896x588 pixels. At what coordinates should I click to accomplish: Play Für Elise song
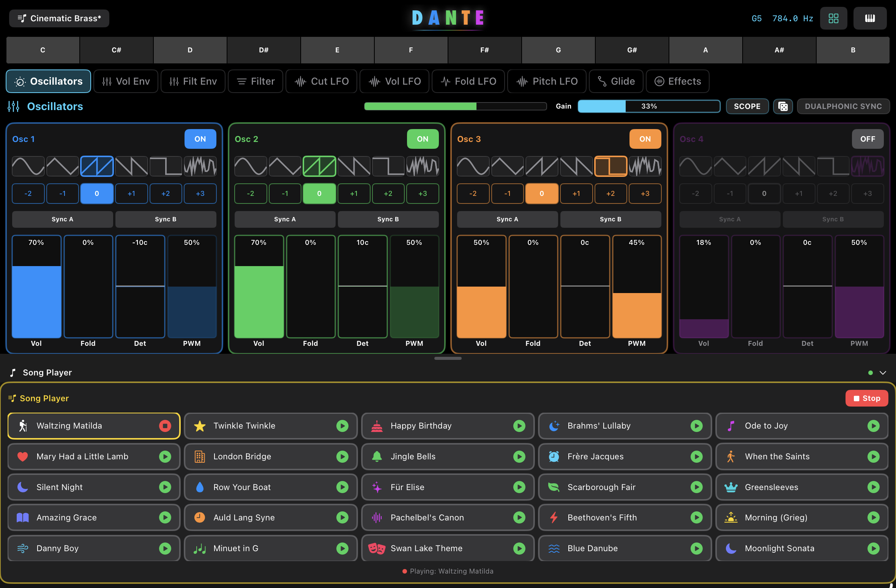pos(519,487)
